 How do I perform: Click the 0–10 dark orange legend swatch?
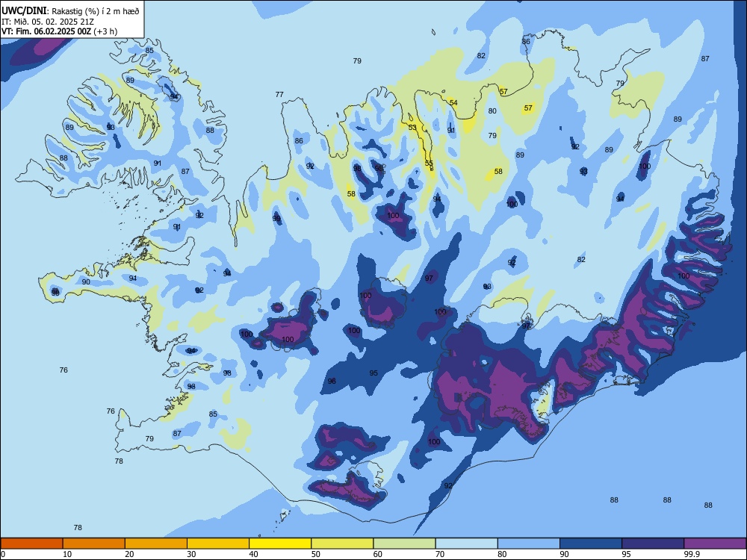(x=31, y=544)
